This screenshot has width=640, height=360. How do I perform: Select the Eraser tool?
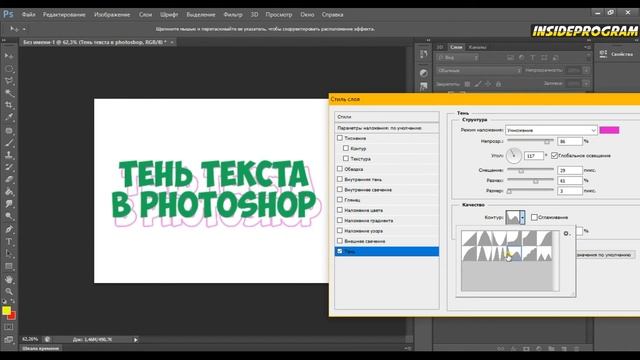click(9, 179)
